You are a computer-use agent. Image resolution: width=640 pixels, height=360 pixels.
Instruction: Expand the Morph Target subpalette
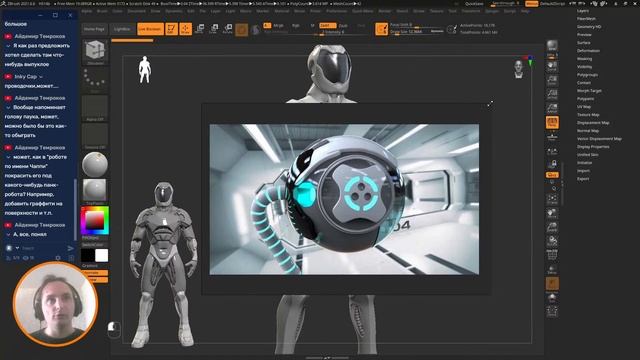[589, 91]
